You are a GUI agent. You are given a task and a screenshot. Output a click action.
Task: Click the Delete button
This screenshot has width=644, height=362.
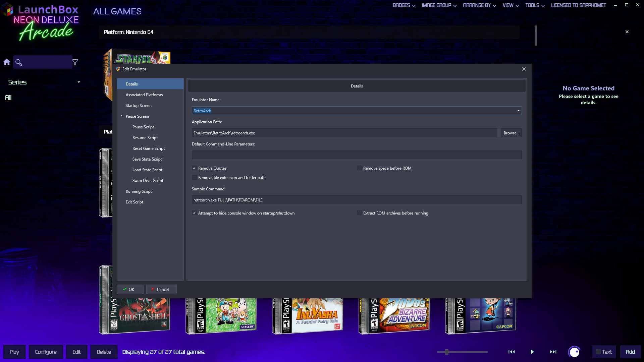point(104,352)
